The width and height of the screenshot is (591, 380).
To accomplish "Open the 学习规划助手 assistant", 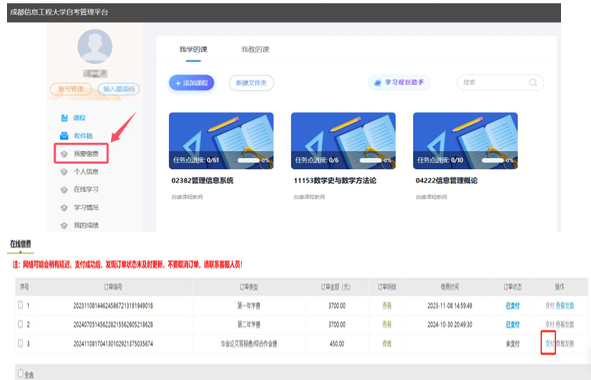I will (x=399, y=82).
